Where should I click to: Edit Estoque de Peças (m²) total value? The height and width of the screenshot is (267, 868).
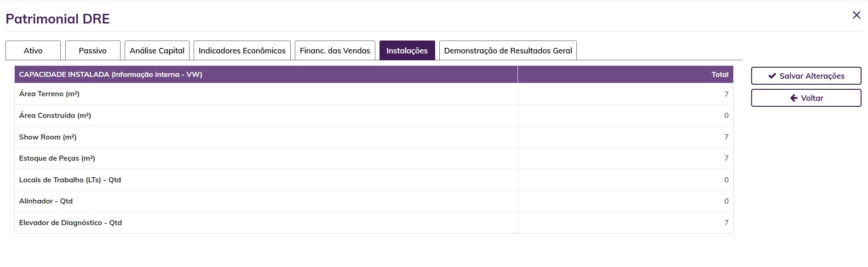coord(625,158)
